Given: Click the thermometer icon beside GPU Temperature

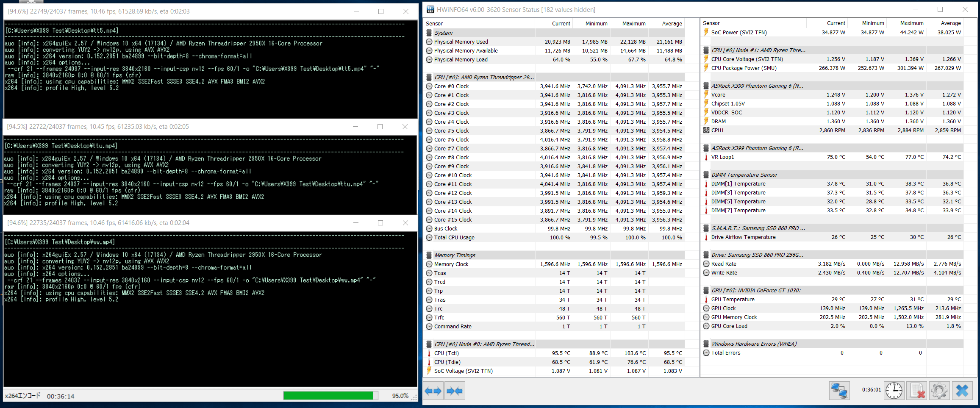Looking at the screenshot, I should pos(706,299).
